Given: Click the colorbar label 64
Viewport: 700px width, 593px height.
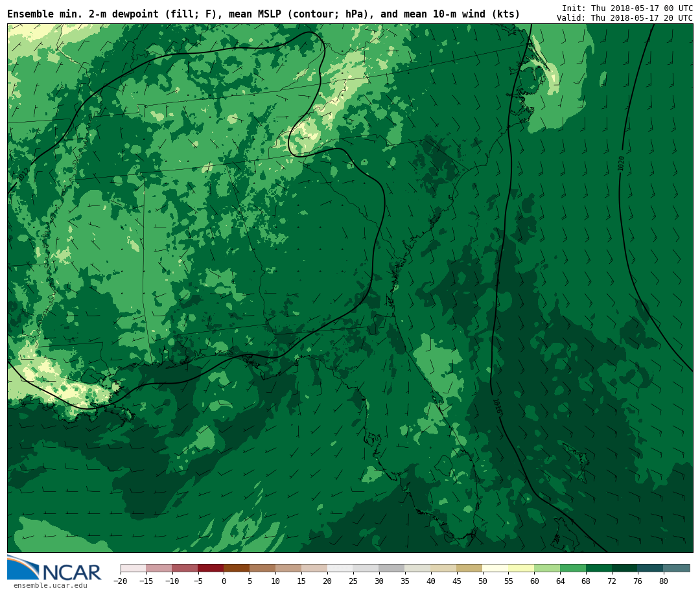Looking at the screenshot, I should pos(560,581).
